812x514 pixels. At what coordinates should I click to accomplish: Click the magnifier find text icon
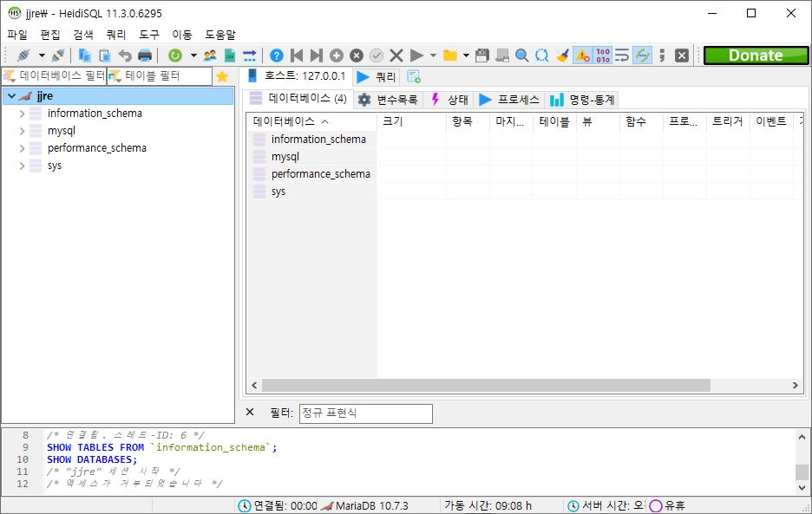[522, 55]
